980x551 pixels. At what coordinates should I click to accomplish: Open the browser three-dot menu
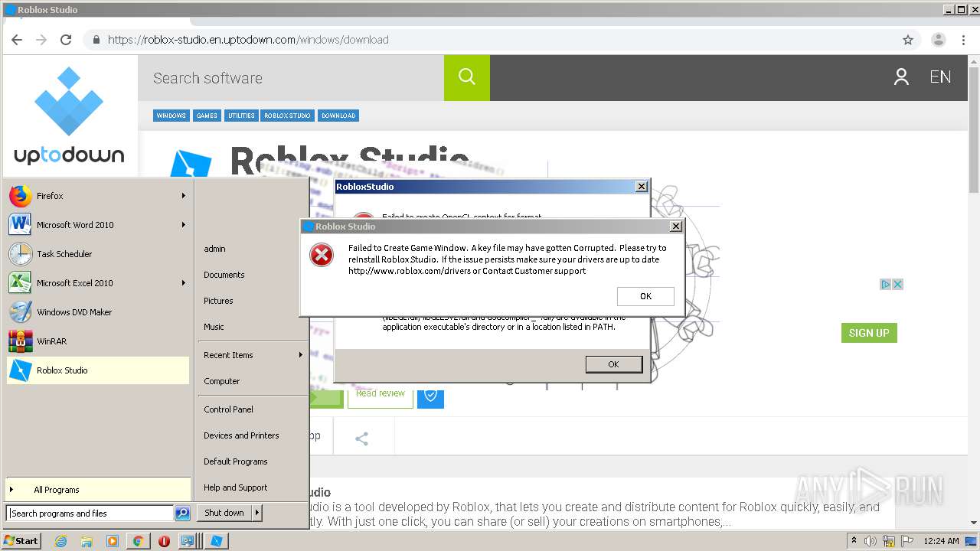tap(963, 40)
